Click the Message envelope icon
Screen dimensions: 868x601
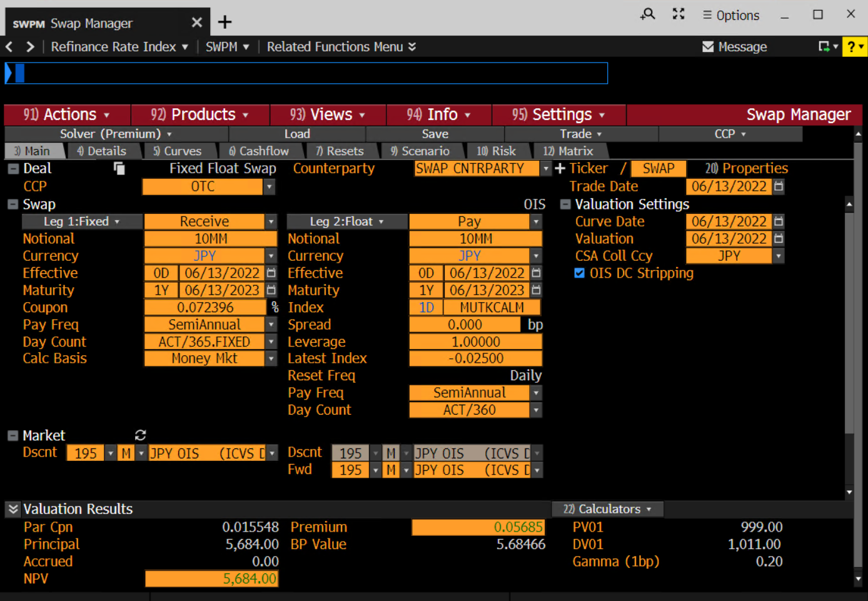(708, 47)
